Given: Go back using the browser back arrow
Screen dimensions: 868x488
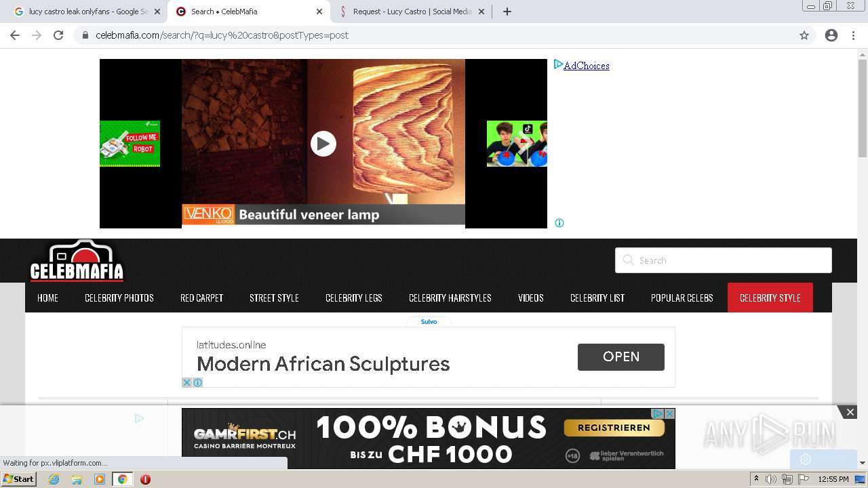Looking at the screenshot, I should 15,35.
